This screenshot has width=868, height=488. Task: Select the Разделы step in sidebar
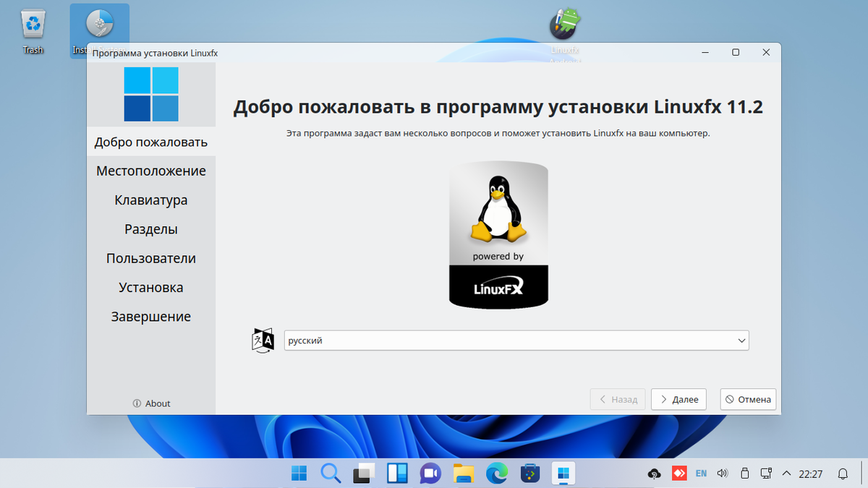(151, 229)
